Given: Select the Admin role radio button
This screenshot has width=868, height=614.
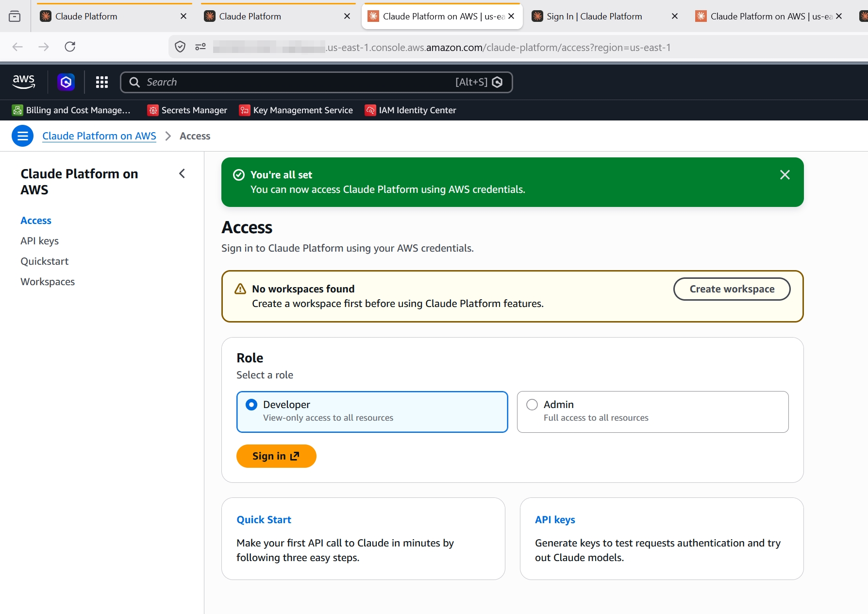Looking at the screenshot, I should pos(532,405).
